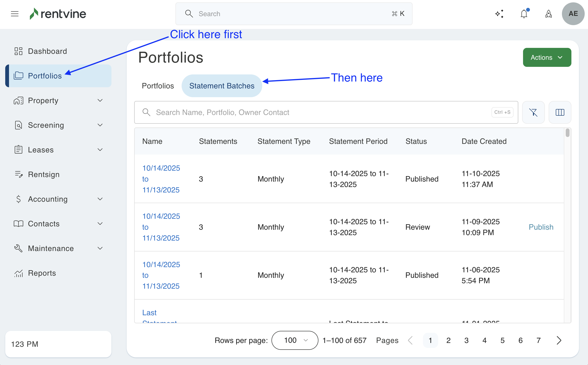The height and width of the screenshot is (365, 588).
Task: Open the column chooser icon
Action: tap(560, 112)
